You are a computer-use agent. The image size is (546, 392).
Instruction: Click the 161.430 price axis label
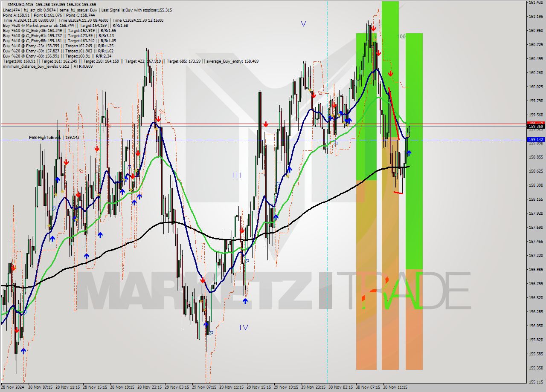pyautogui.click(x=536, y=3)
